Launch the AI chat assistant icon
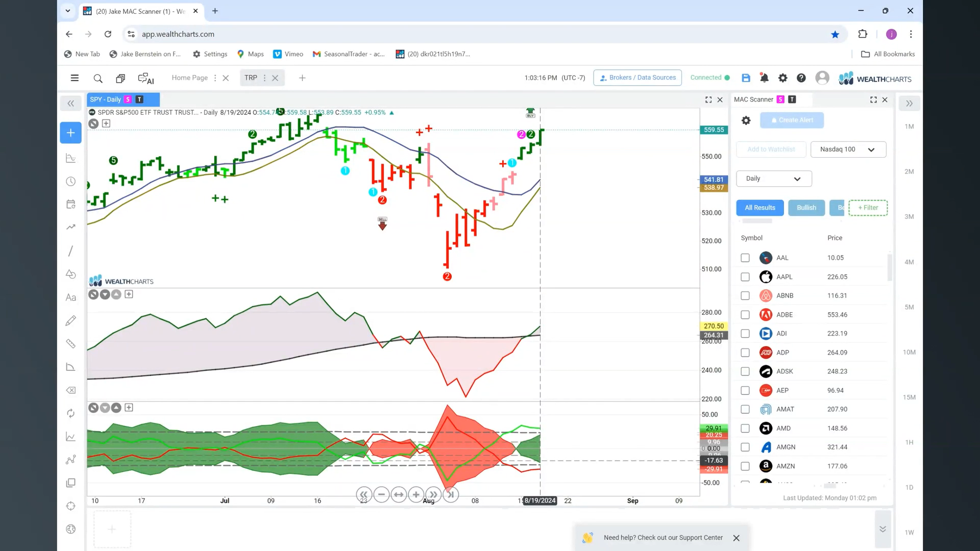 pos(146,78)
